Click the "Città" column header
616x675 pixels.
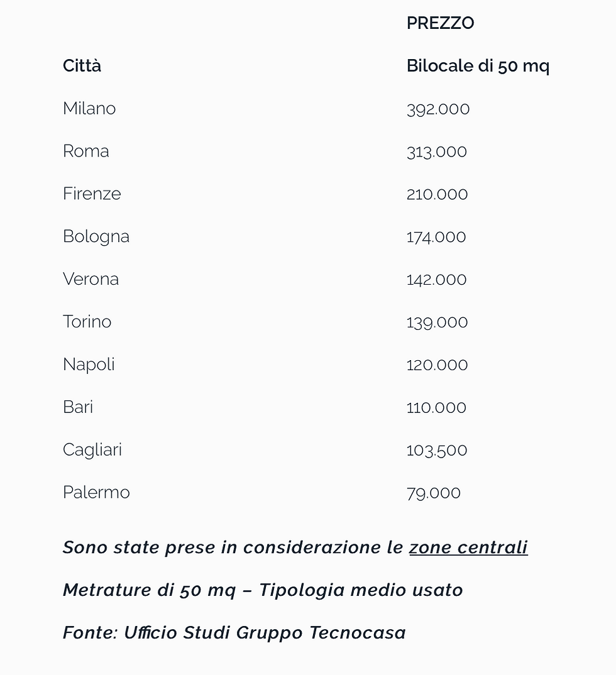(x=82, y=66)
